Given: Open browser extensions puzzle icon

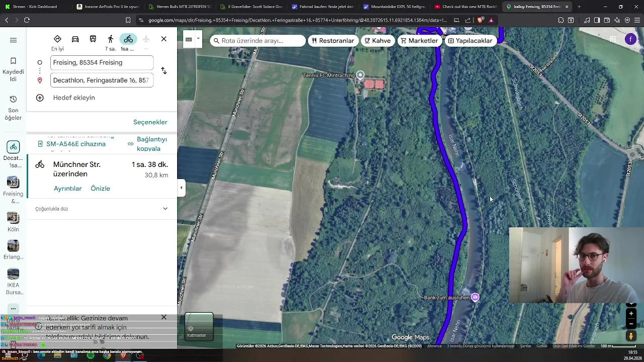Looking at the screenshot, I should (x=560, y=20).
